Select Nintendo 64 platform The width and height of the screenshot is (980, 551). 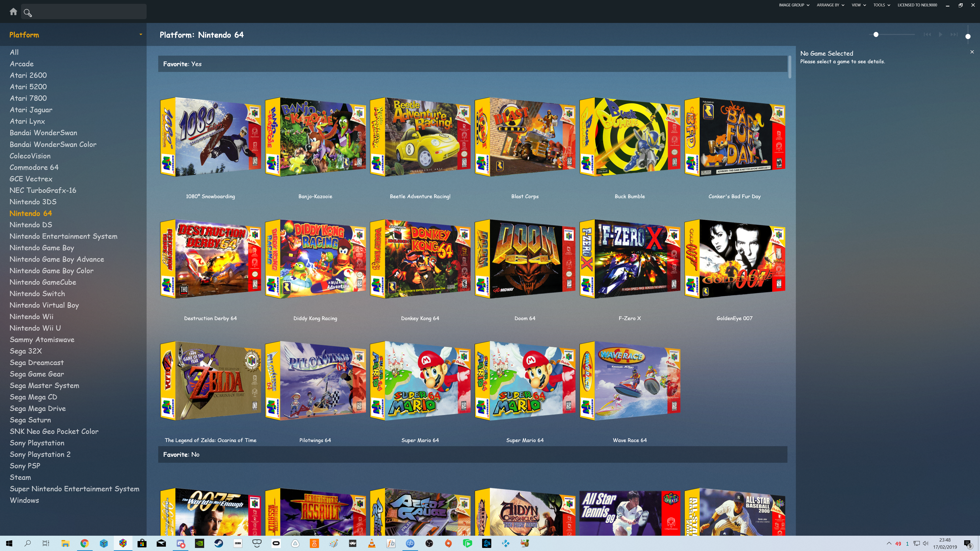[x=30, y=213]
